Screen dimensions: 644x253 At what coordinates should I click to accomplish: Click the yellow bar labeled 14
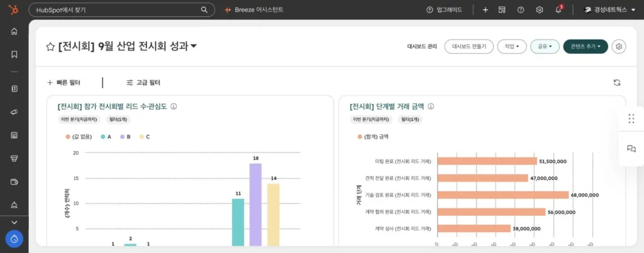[x=273, y=215]
